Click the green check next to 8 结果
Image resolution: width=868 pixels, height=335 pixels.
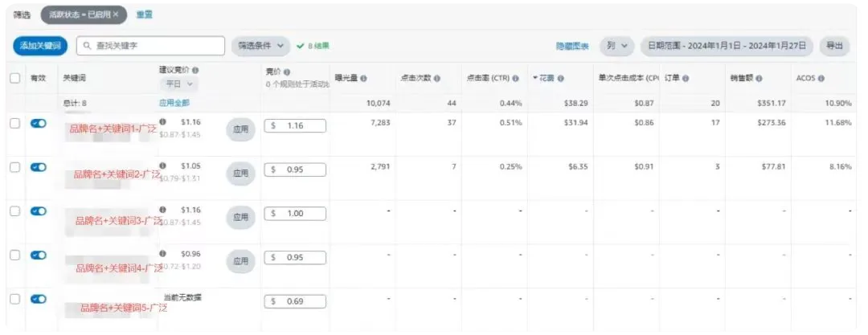click(x=300, y=46)
